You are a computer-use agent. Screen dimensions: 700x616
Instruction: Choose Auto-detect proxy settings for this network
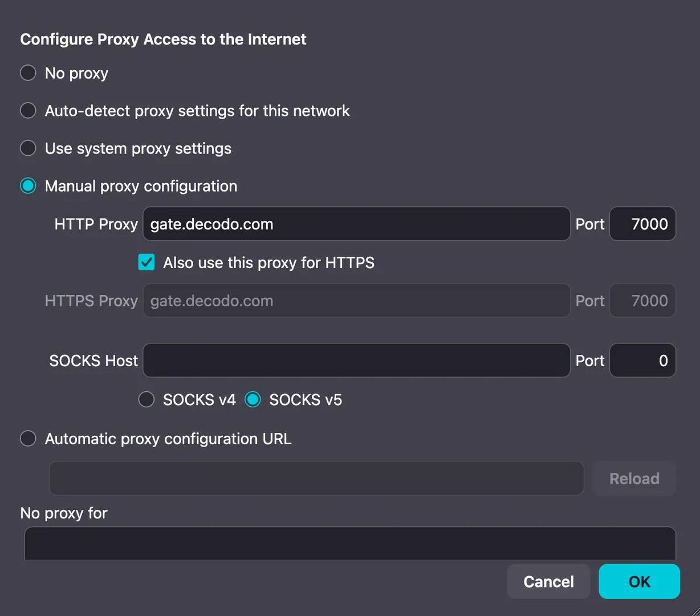click(28, 111)
